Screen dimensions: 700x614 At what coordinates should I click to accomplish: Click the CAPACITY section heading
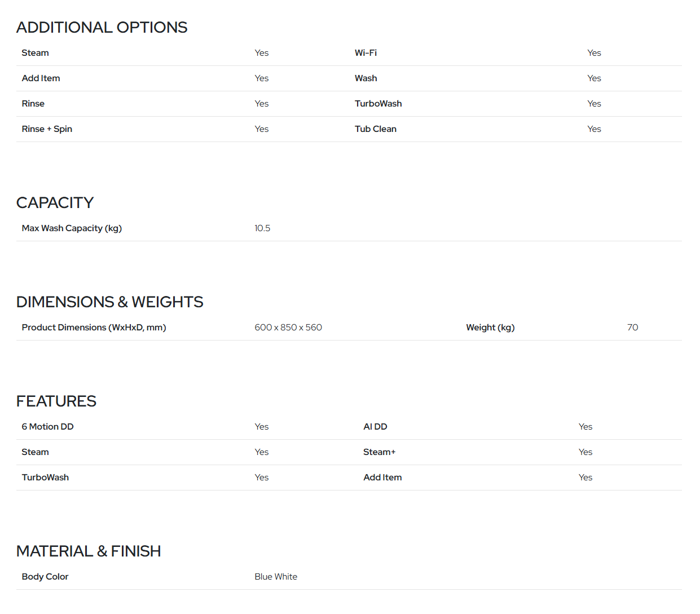point(55,202)
